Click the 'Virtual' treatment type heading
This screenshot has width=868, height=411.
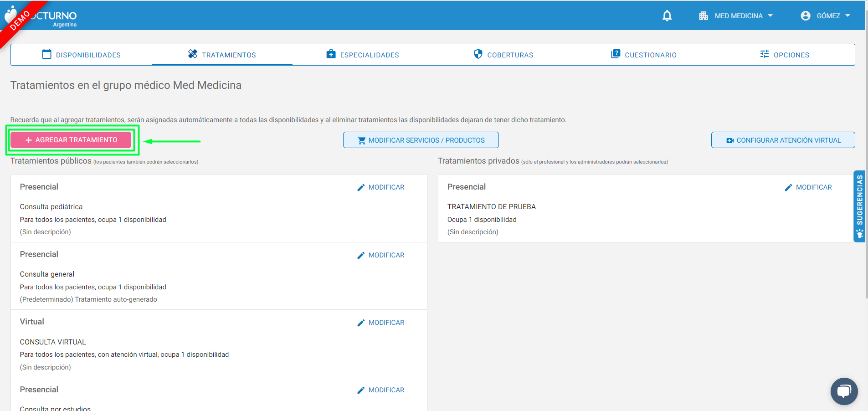point(32,322)
